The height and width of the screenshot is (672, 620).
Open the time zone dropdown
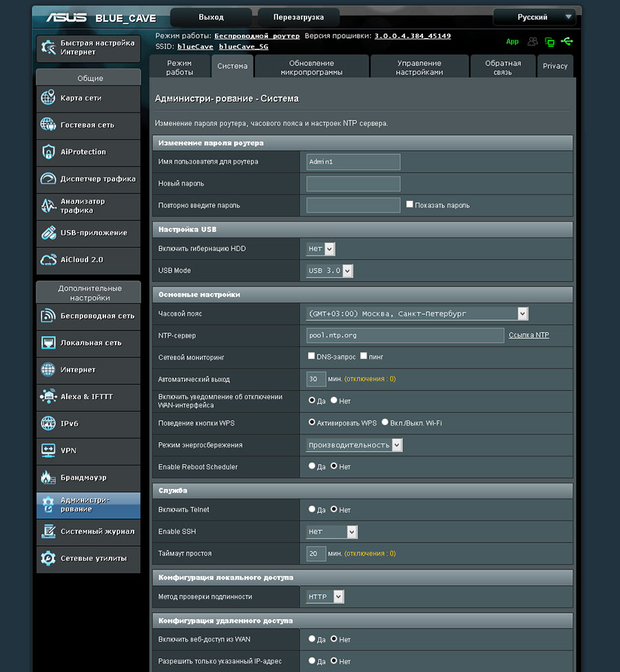(x=417, y=314)
